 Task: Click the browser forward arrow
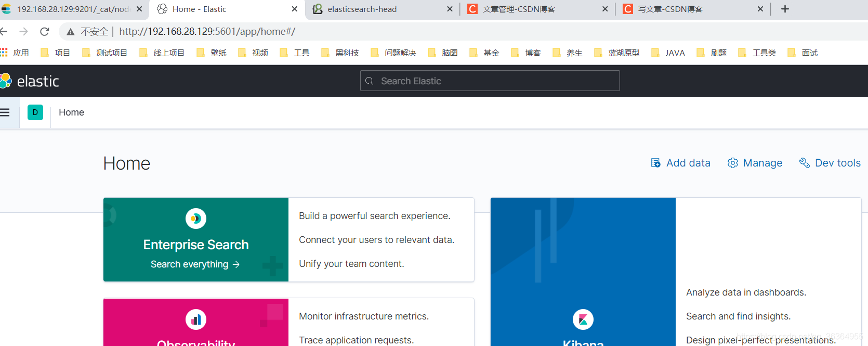23,32
